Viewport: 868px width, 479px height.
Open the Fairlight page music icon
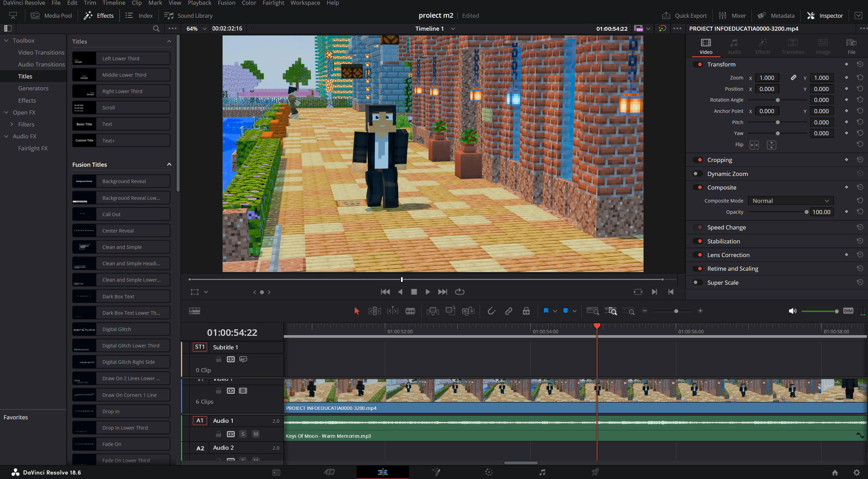542,472
